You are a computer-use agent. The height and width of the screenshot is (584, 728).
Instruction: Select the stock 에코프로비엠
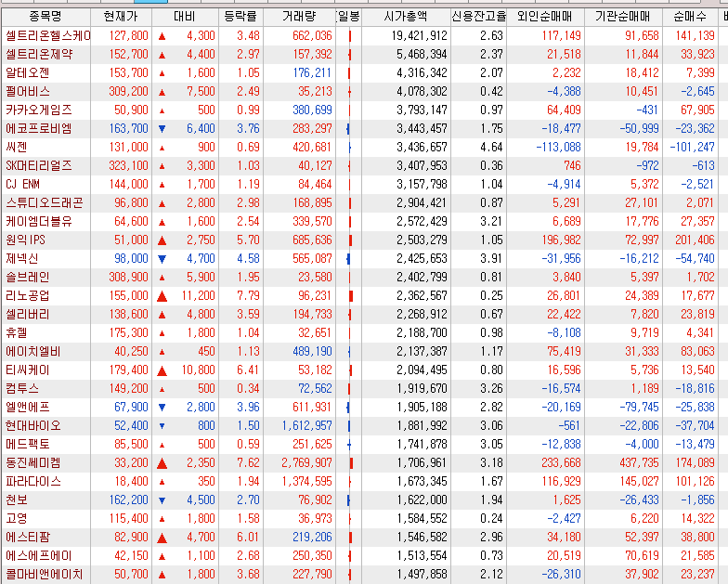click(39, 128)
